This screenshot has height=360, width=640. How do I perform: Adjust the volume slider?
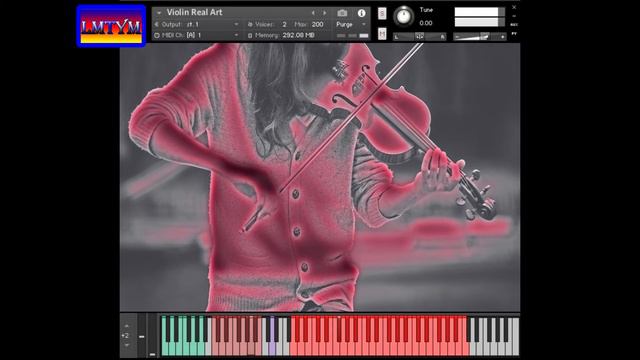(480, 37)
